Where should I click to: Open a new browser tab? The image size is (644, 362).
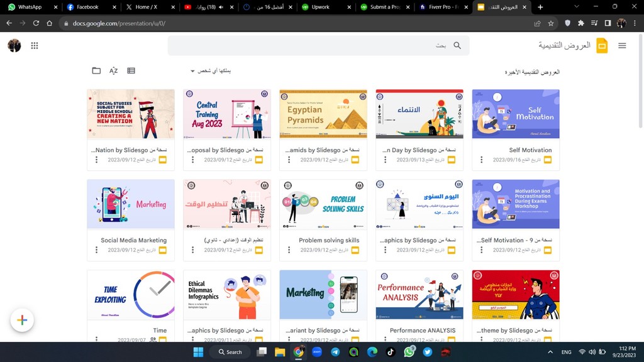(x=540, y=7)
